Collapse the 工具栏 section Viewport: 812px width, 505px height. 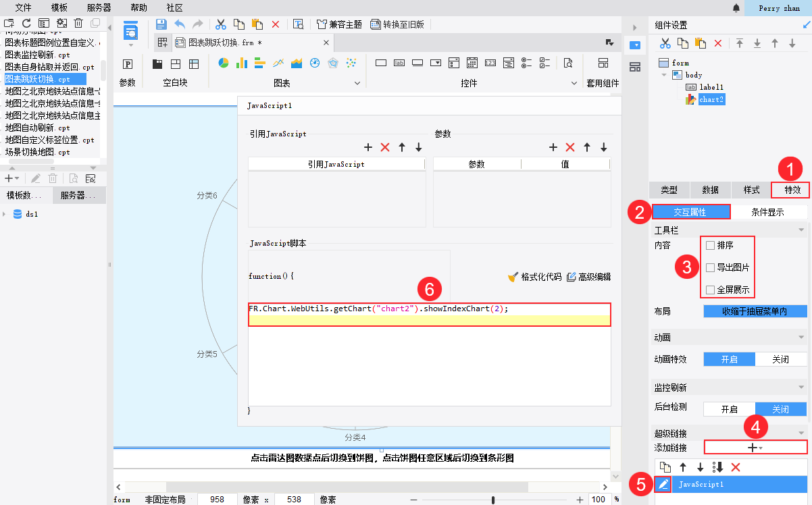[x=801, y=230]
